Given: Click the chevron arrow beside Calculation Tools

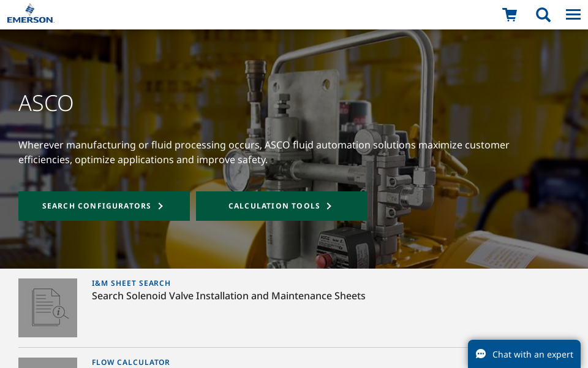Looking at the screenshot, I should (329, 206).
